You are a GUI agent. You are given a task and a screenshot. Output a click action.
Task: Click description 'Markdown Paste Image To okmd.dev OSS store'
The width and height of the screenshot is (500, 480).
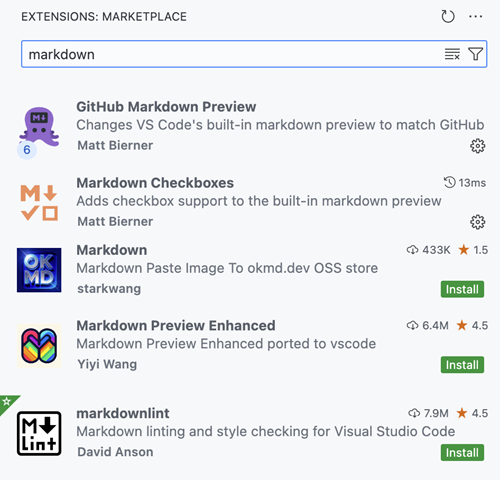227,268
